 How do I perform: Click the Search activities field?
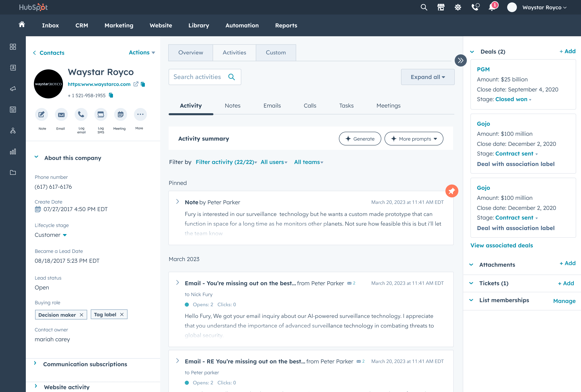[197, 77]
